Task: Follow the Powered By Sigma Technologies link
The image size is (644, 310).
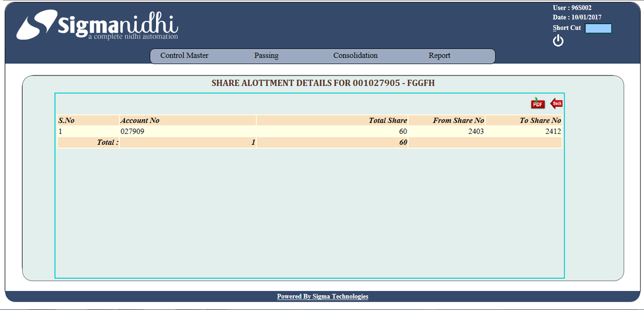Action: [322, 297]
